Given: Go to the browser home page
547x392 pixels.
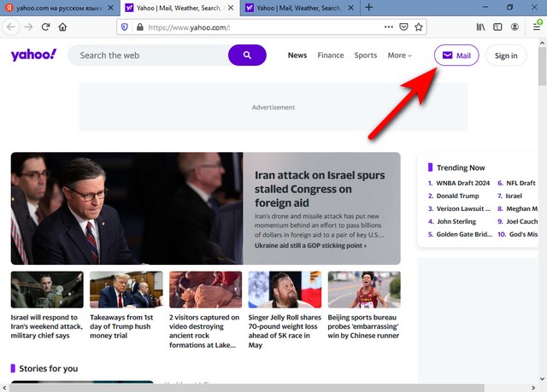Looking at the screenshot, I should coord(62,26).
